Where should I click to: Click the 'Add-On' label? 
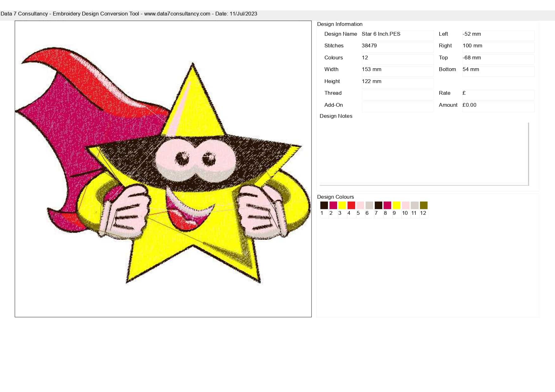(x=333, y=105)
